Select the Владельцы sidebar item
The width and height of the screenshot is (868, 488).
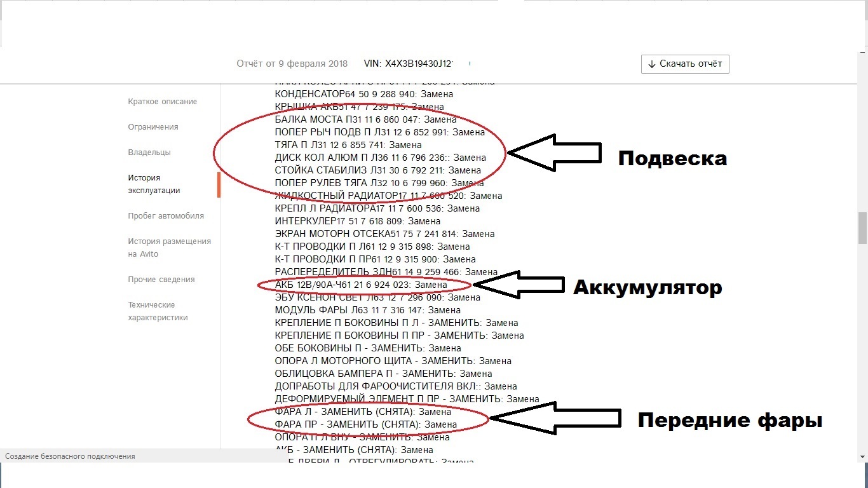click(149, 152)
